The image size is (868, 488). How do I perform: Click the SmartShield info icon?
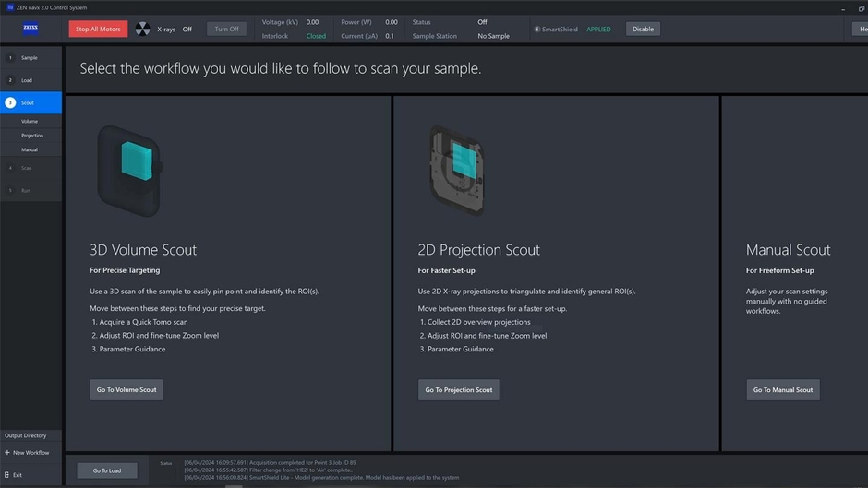click(536, 29)
